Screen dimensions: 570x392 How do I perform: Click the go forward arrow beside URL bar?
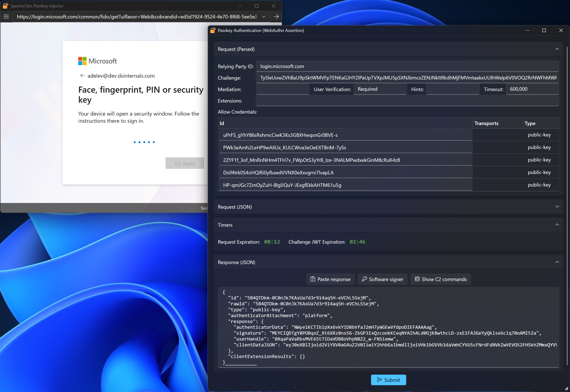click(x=276, y=16)
